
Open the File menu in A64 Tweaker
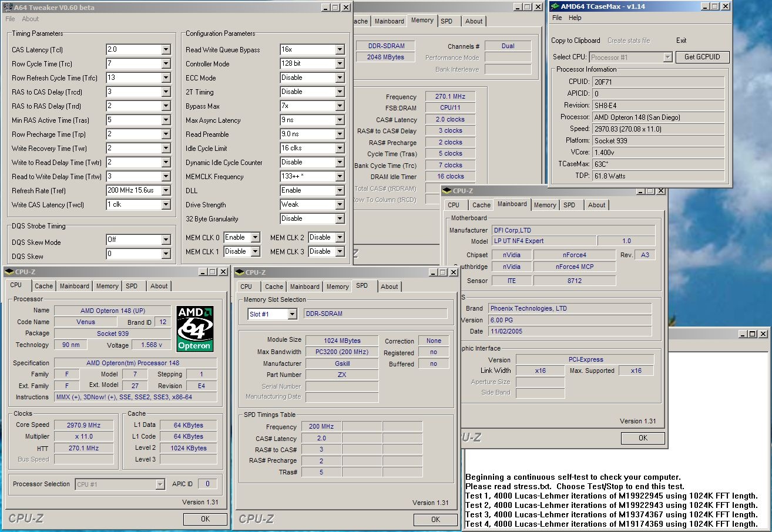tap(10, 19)
